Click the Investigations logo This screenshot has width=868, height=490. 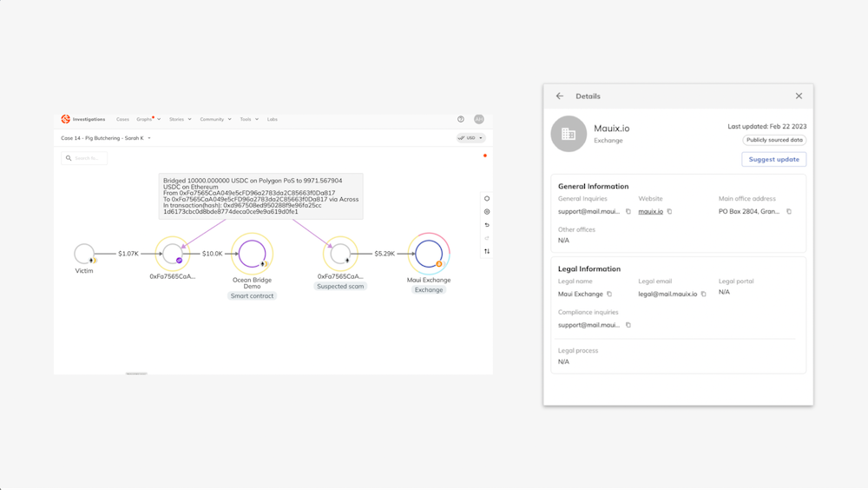(83, 119)
